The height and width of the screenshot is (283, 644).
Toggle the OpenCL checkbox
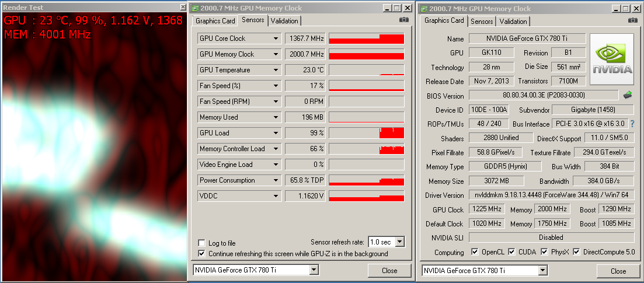coord(475,251)
